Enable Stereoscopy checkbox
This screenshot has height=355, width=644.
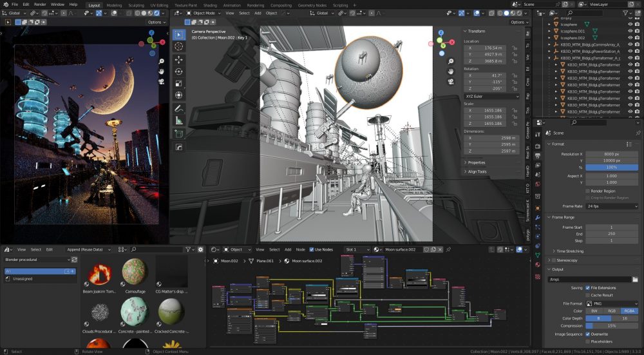pyautogui.click(x=554, y=260)
